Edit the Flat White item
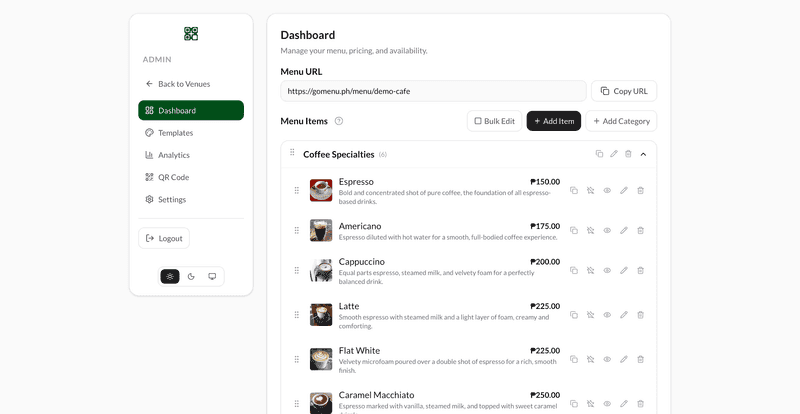 [x=623, y=359]
